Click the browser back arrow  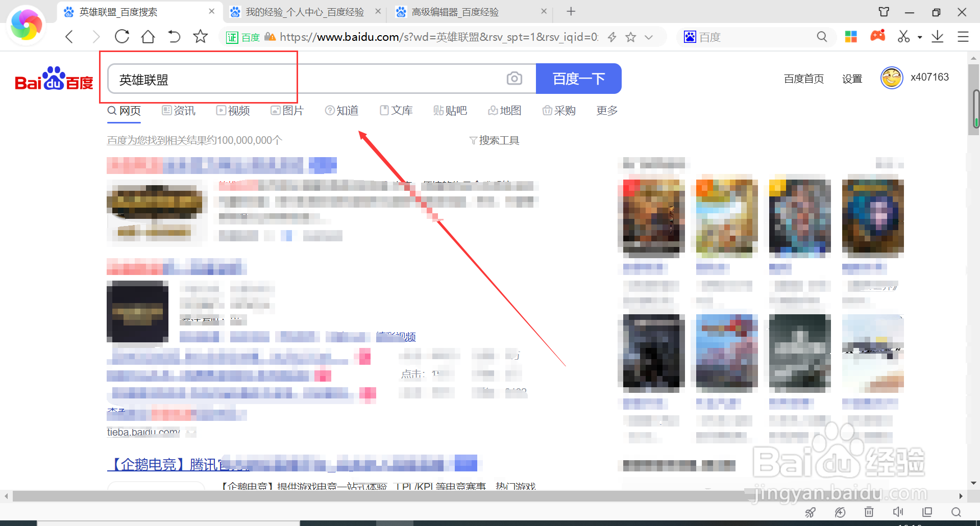[x=69, y=37]
